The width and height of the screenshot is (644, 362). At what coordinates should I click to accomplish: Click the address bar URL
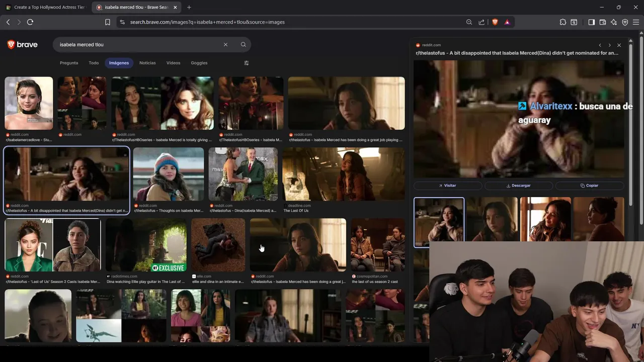(207, 22)
